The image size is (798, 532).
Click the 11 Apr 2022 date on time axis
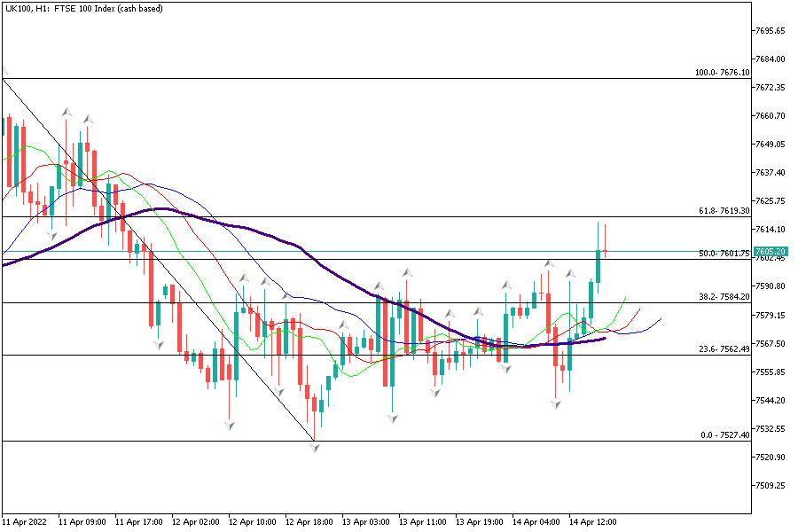tap(24, 522)
